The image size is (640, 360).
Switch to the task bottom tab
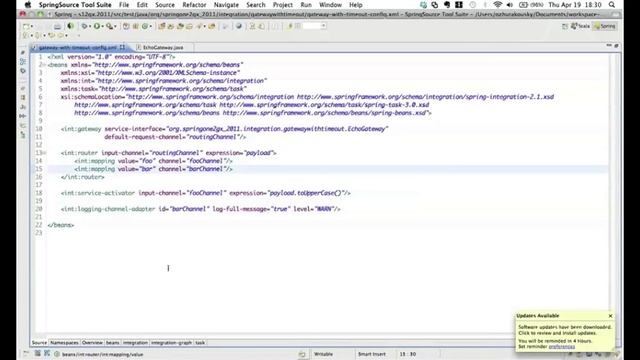200,343
